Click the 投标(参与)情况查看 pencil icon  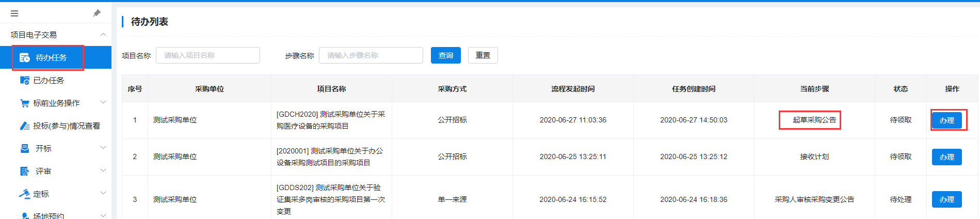pyautogui.click(x=24, y=126)
